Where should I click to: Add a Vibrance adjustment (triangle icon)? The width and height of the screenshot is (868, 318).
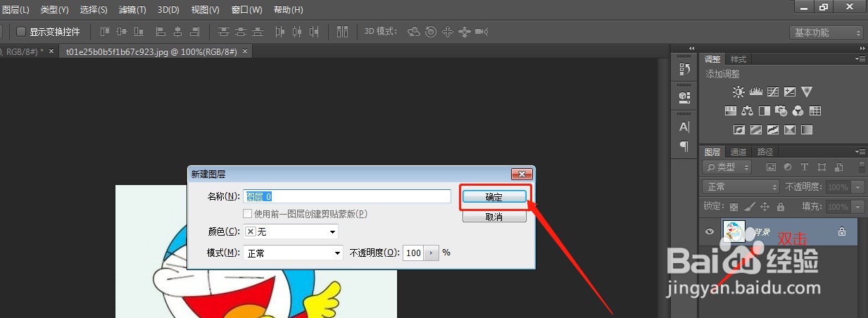[807, 91]
